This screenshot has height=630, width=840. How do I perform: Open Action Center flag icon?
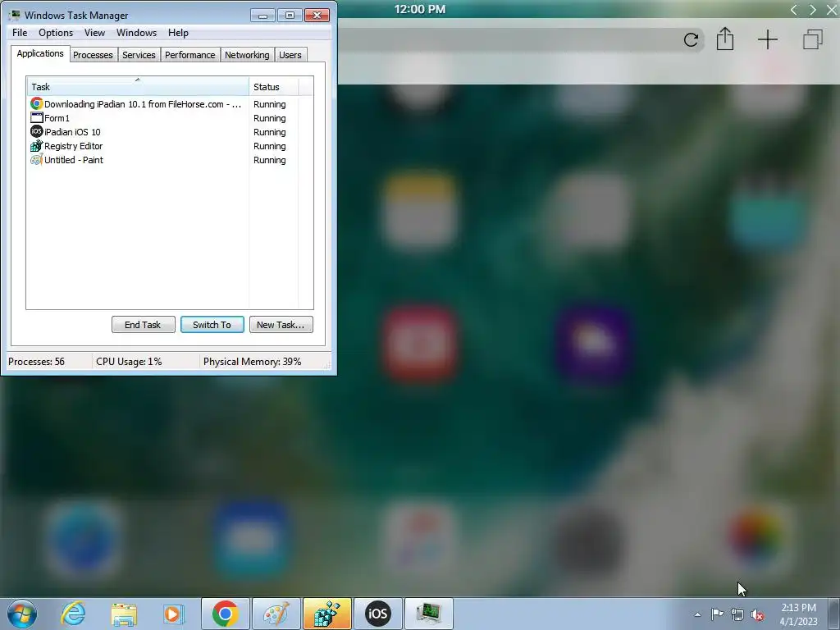coord(717,614)
